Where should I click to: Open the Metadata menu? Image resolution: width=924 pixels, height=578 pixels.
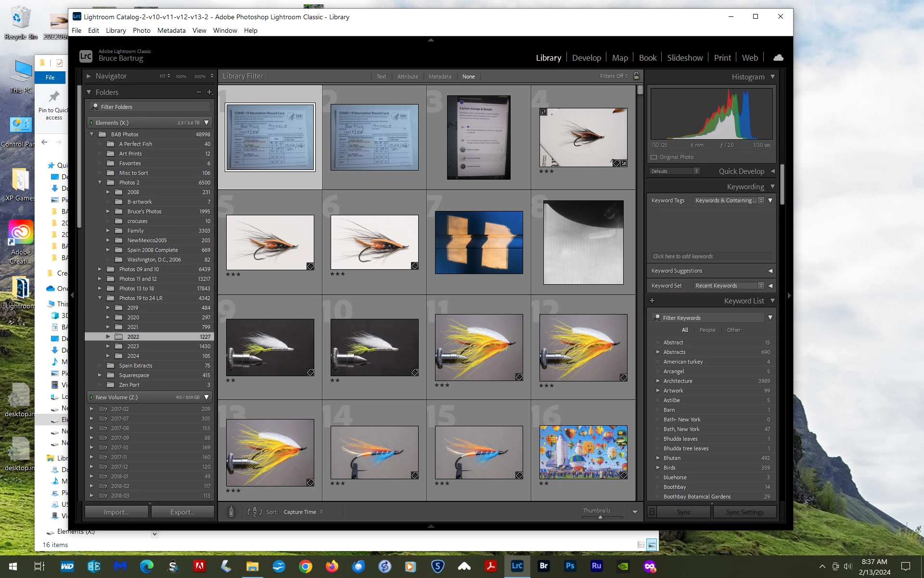[171, 30]
